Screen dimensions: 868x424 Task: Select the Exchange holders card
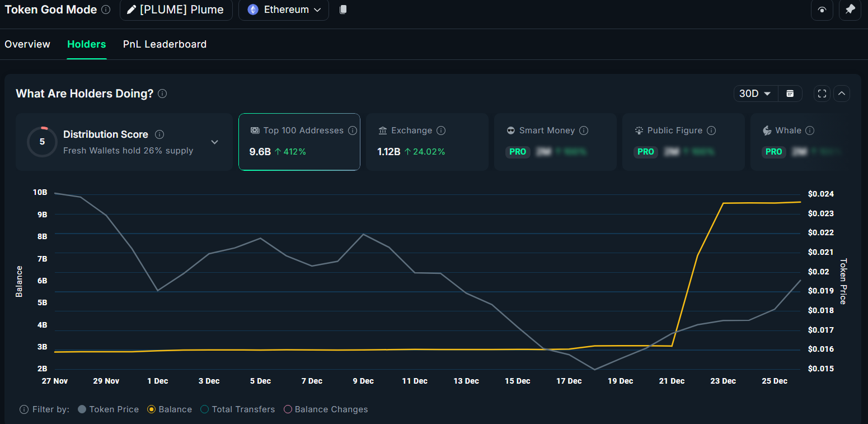pyautogui.click(x=427, y=142)
